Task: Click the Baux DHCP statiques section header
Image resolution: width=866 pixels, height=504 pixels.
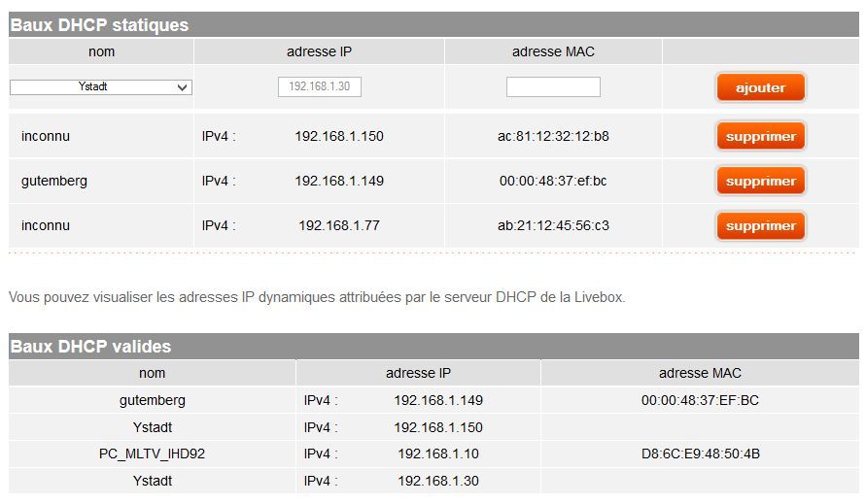Action: [x=99, y=25]
